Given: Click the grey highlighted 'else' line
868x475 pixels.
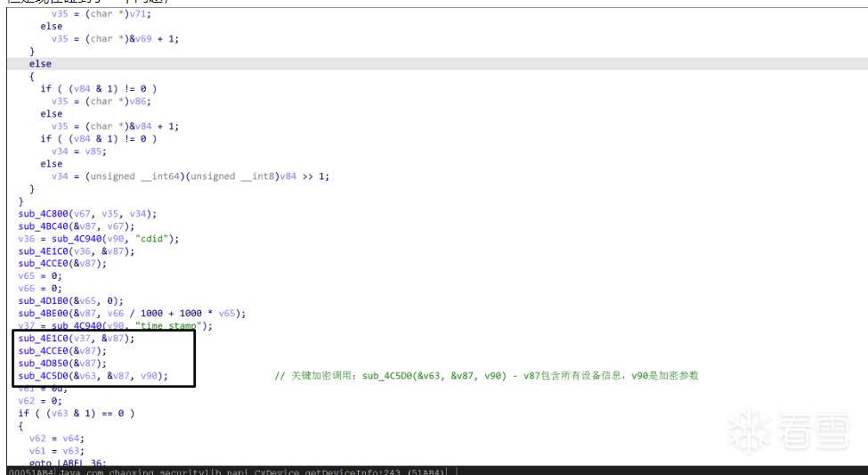Looking at the screenshot, I should tap(40, 64).
